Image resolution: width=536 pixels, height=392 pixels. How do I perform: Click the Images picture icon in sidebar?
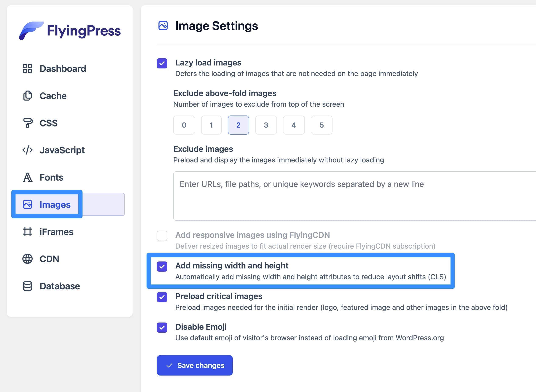click(27, 204)
